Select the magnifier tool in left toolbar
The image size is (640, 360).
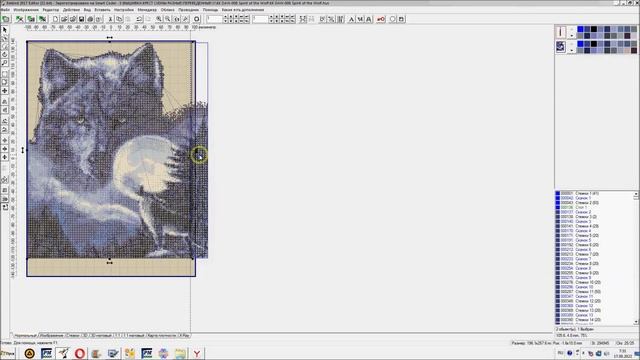[x=5, y=63]
